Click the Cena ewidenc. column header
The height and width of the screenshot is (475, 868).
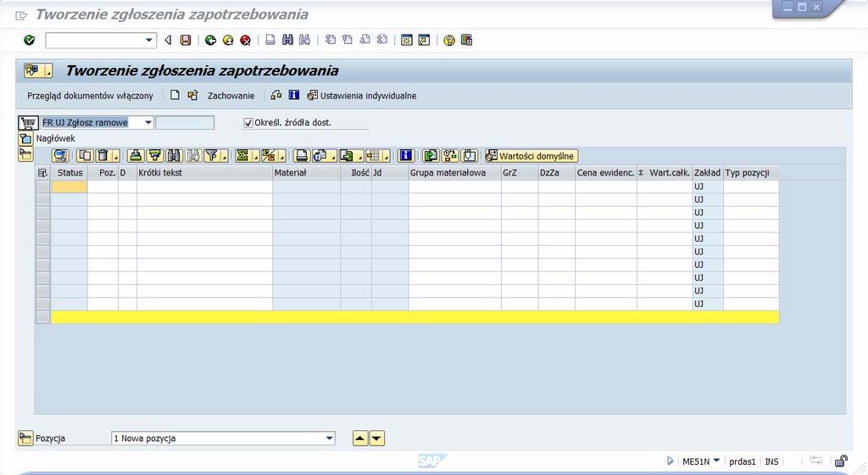tap(606, 173)
